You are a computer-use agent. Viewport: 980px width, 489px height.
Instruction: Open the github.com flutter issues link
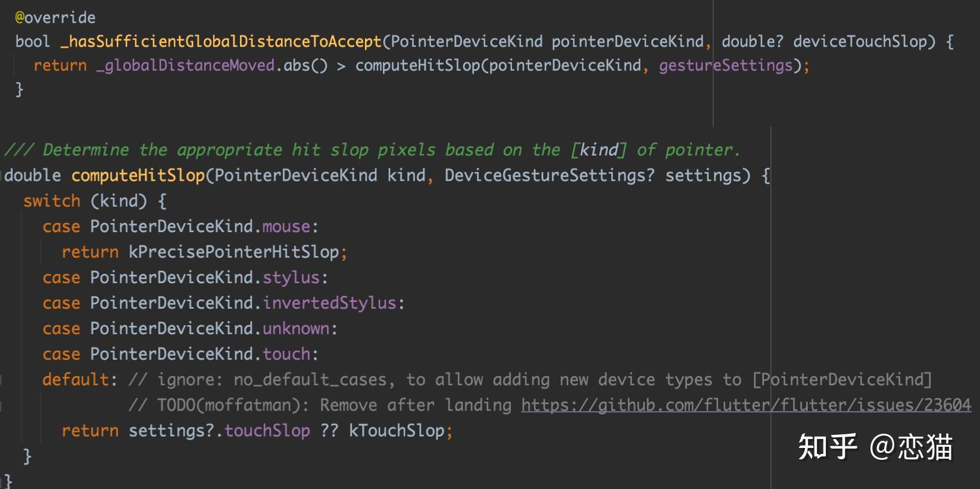click(x=746, y=405)
